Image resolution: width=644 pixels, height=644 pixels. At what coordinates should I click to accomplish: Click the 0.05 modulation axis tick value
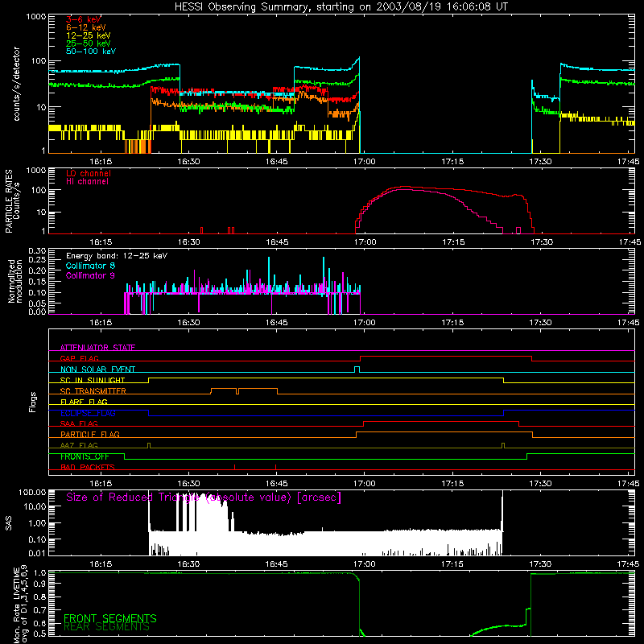(x=37, y=303)
